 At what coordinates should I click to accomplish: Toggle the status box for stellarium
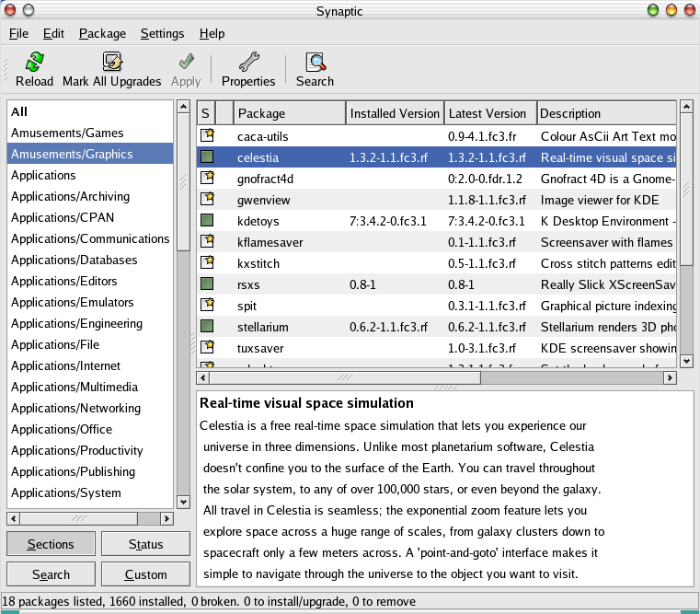point(207,327)
